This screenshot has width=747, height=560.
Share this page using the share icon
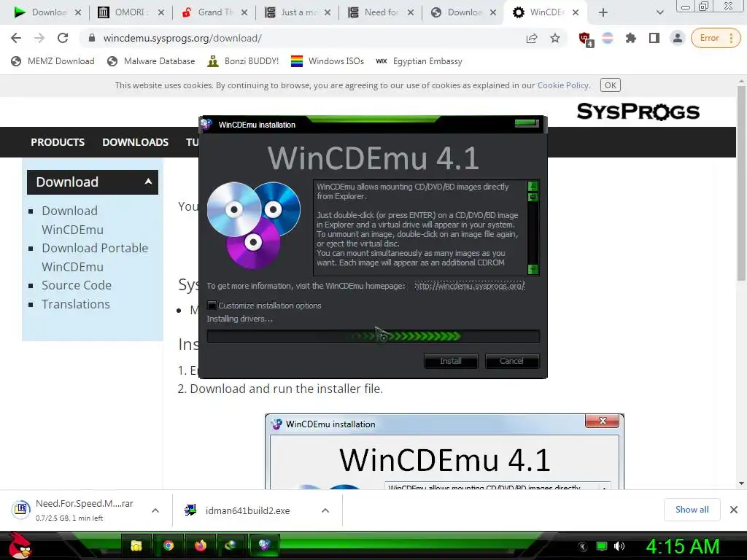[x=532, y=38]
